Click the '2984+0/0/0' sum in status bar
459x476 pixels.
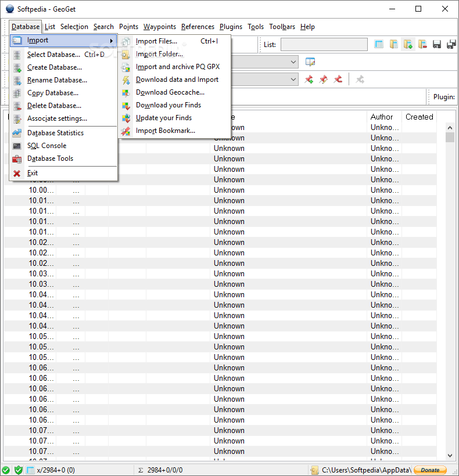coord(165,470)
